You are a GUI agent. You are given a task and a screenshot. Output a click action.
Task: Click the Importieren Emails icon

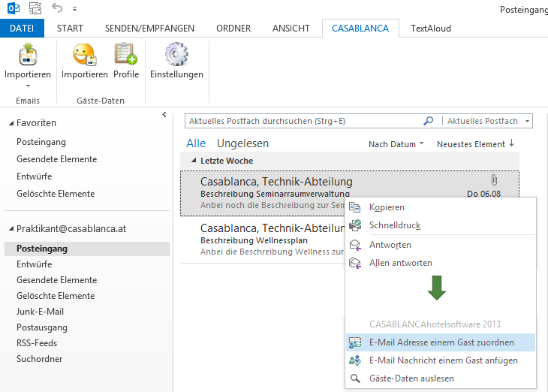(x=28, y=55)
